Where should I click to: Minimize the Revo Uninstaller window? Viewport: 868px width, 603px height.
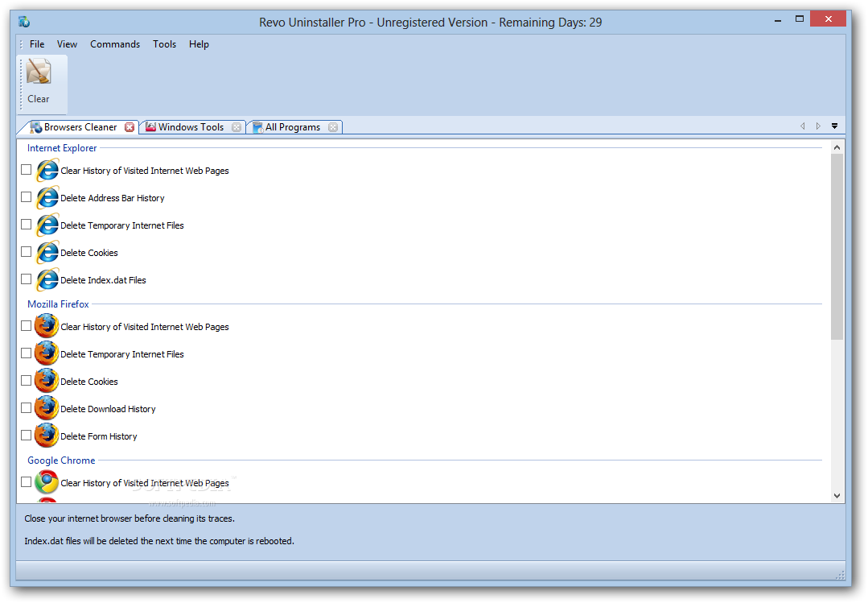click(778, 20)
